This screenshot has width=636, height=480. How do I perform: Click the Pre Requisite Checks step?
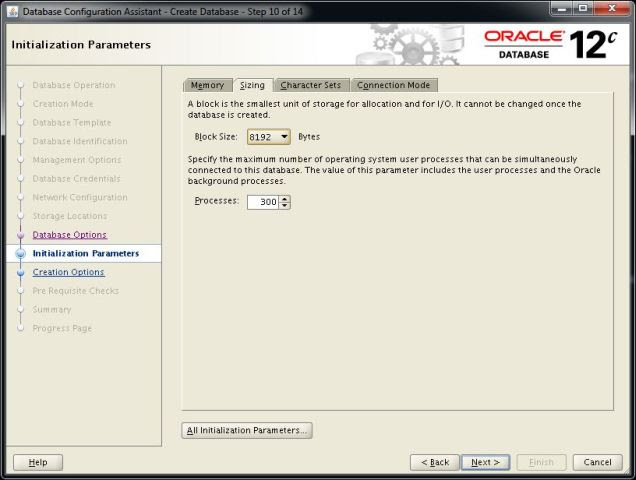pos(75,291)
